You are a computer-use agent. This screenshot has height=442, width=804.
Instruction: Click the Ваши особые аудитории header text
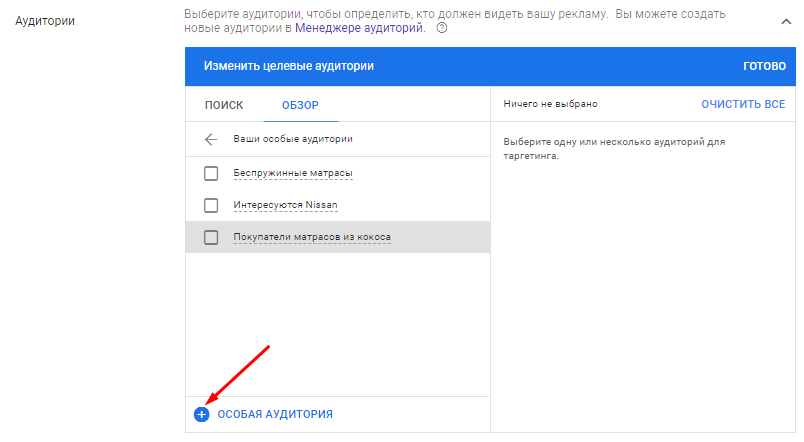pos(293,139)
